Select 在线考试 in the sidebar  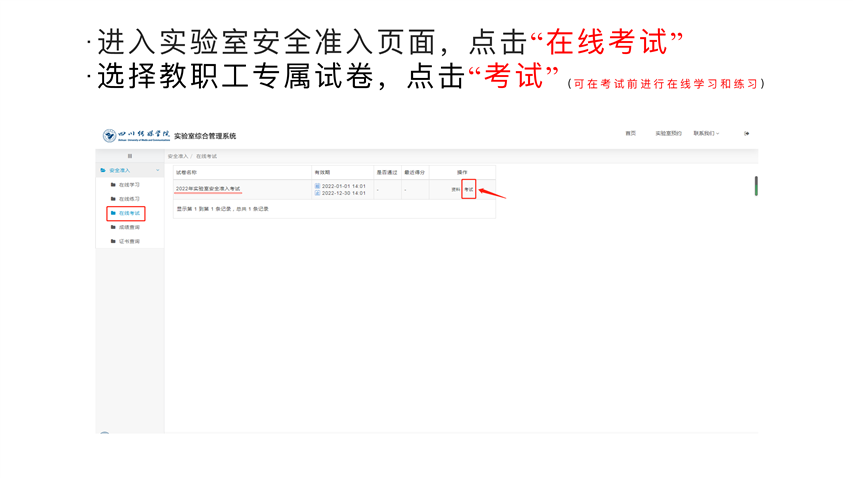click(129, 213)
